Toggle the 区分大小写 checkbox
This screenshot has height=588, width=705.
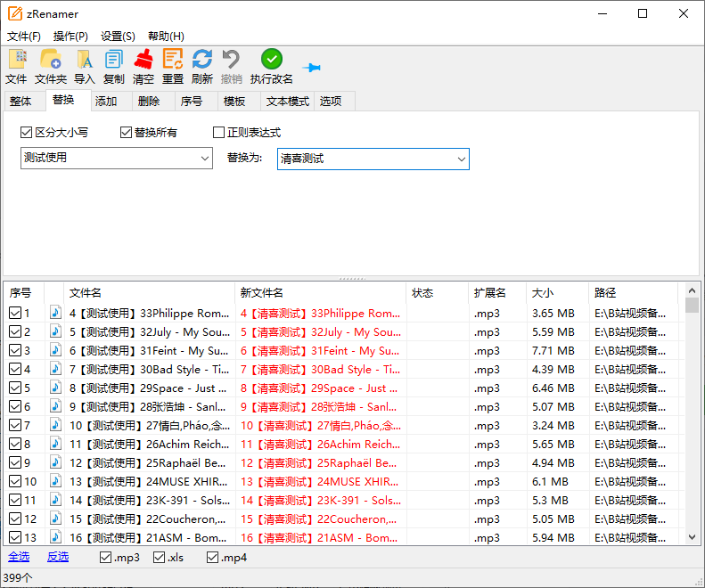[x=27, y=133]
